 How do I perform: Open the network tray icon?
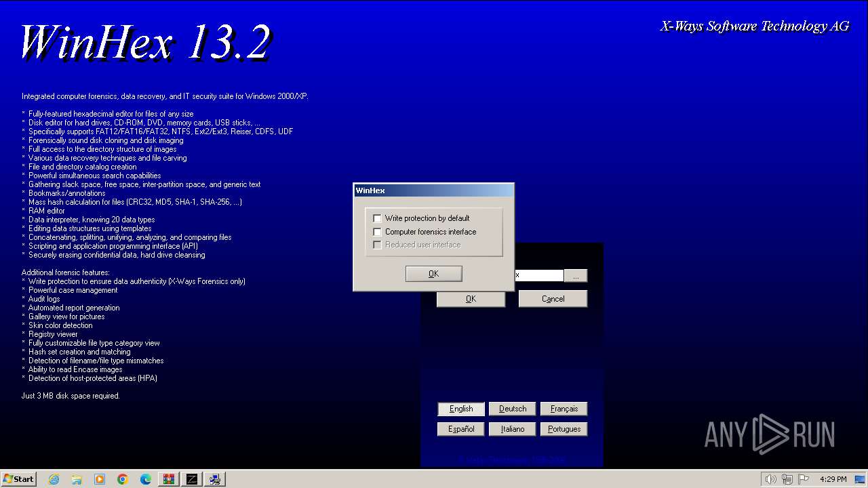pos(787,479)
